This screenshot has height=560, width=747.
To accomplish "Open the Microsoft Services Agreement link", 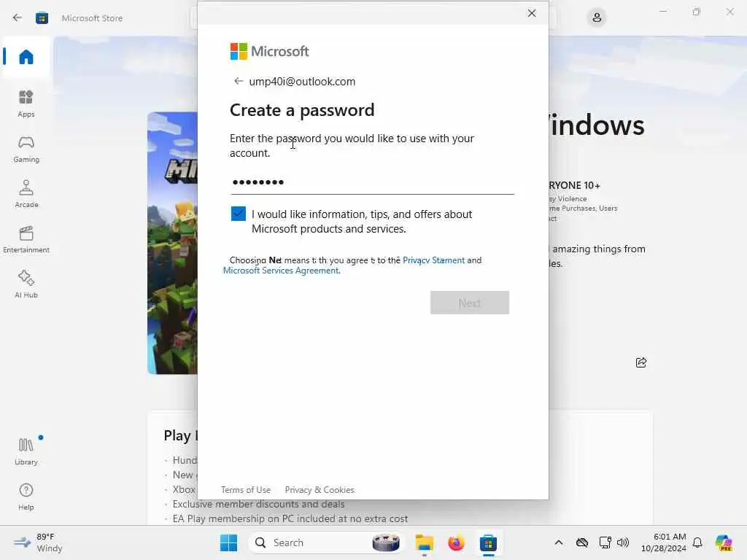I will point(281,271).
